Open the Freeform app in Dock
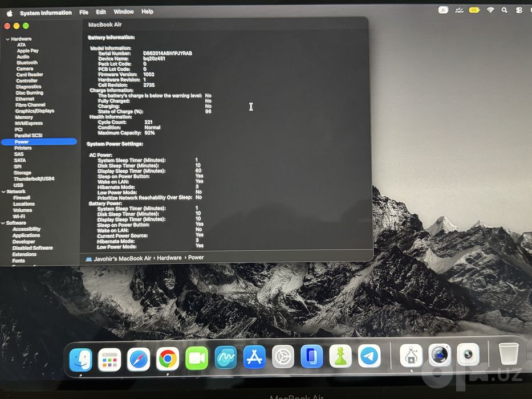 point(226,357)
